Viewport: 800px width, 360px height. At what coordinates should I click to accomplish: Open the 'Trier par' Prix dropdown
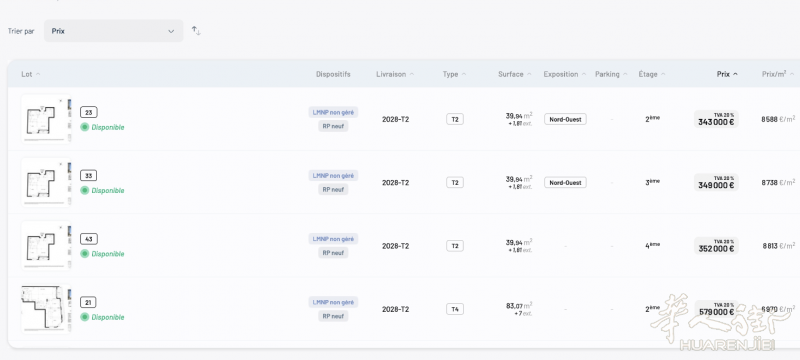pos(113,31)
